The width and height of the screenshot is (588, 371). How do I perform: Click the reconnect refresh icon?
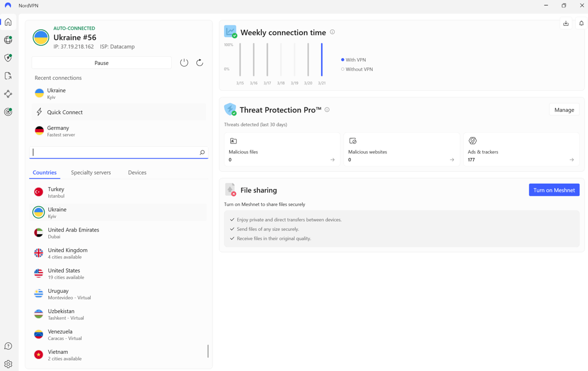tap(199, 63)
